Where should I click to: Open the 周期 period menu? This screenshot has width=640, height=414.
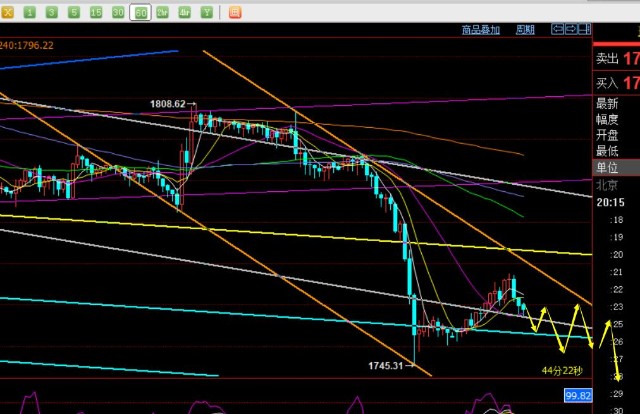point(525,30)
